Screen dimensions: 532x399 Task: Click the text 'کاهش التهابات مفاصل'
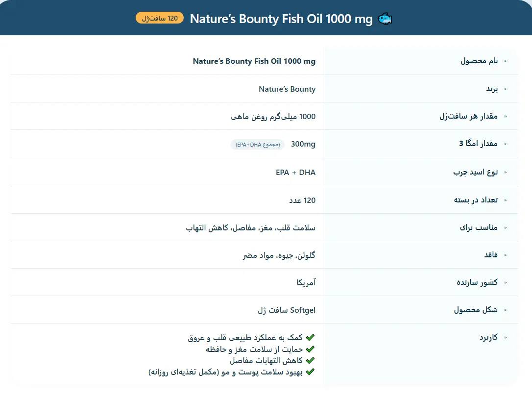point(266,360)
